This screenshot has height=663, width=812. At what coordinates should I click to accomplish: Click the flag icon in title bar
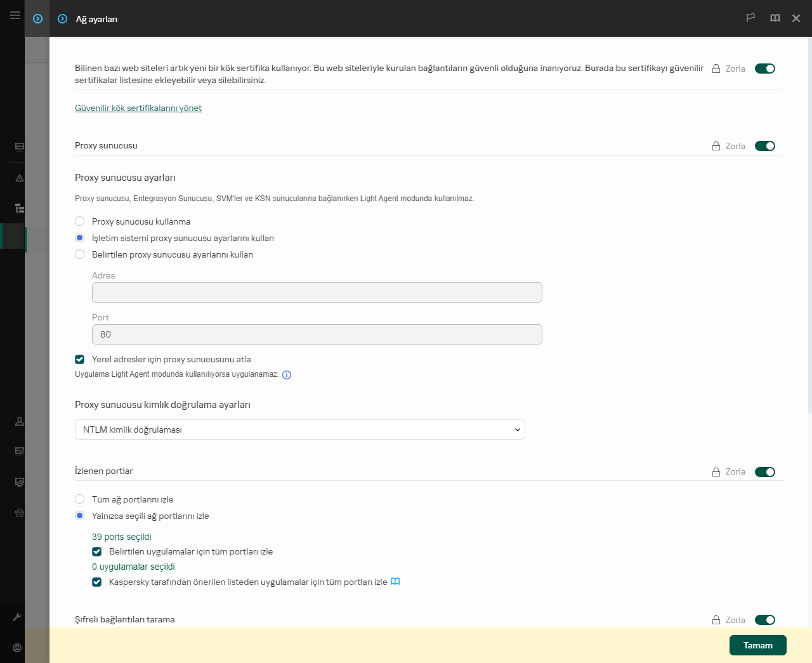750,18
